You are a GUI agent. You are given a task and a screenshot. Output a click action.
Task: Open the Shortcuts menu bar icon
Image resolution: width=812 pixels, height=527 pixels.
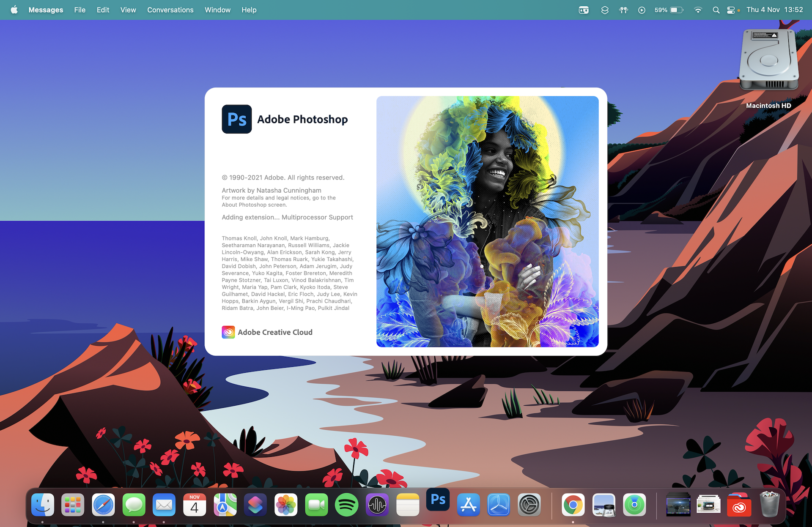click(605, 10)
